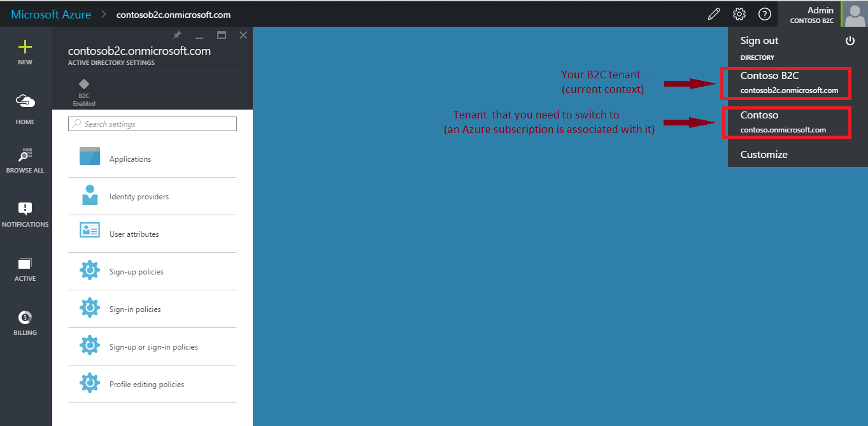This screenshot has height=426, width=868.
Task: Click ACTIVE DIRECTORY SETTINGS subtitle
Action: 111,63
